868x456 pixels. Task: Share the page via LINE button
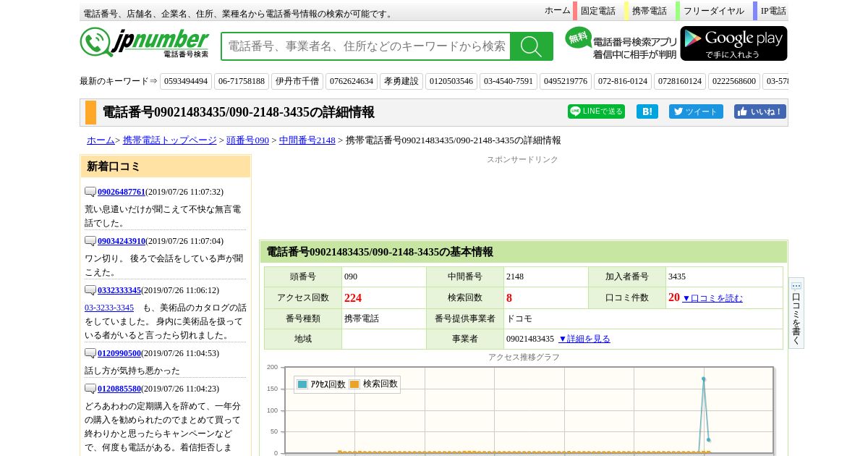click(596, 111)
